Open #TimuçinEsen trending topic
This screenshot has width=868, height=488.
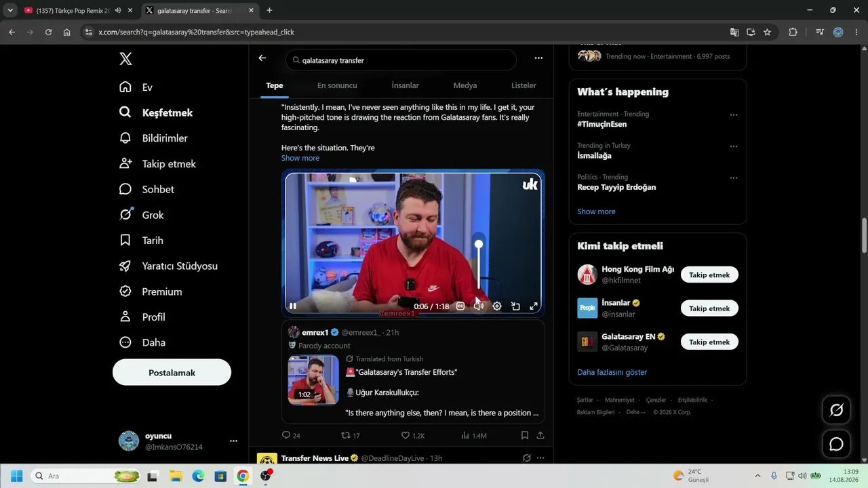[602, 125]
